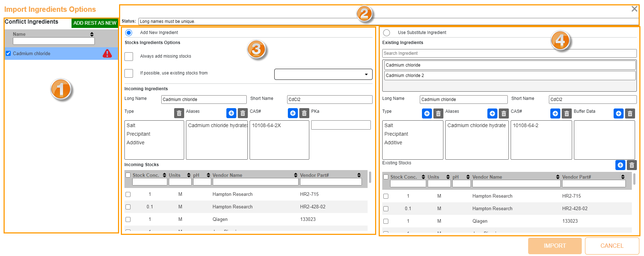The image size is (644, 256).
Task: Check existing Qiagen 133023 stock row
Action: click(x=386, y=221)
